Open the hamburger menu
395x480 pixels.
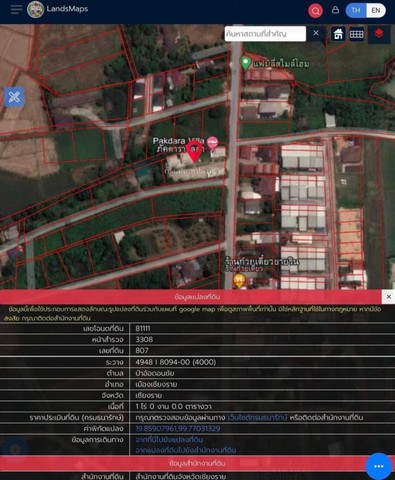tap(16, 9)
